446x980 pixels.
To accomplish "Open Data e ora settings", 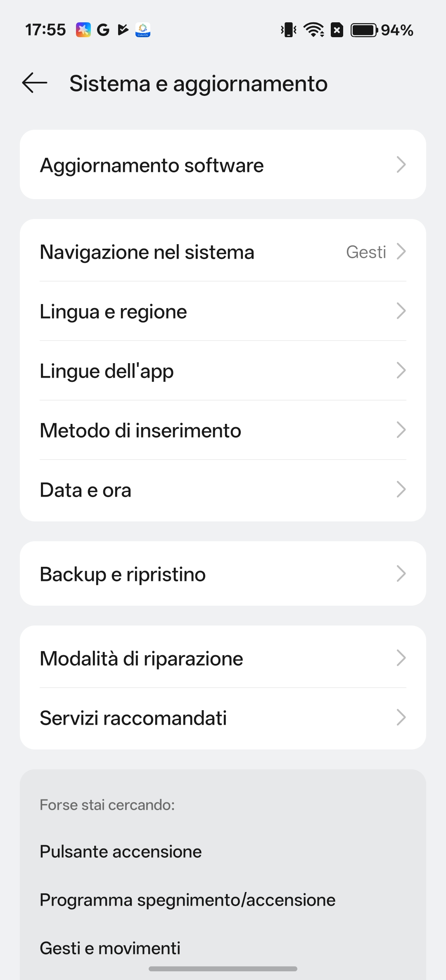I will (x=223, y=490).
